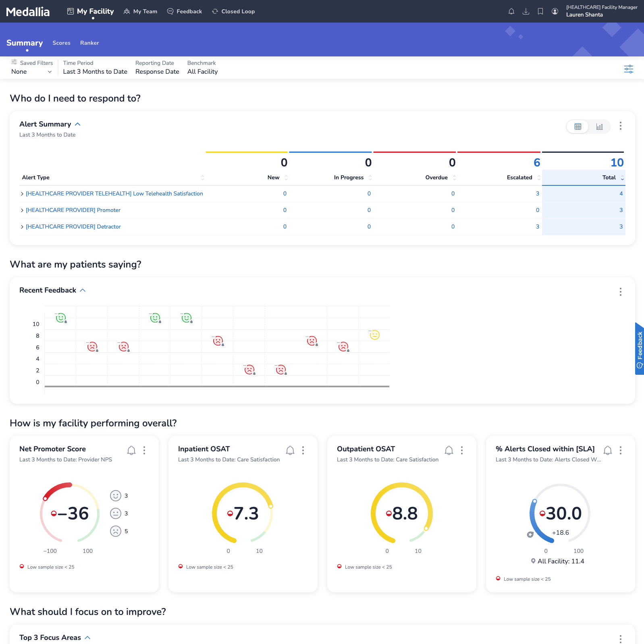644x644 pixels.
Task: Open the Saved Filters dropdown
Action: 31,72
